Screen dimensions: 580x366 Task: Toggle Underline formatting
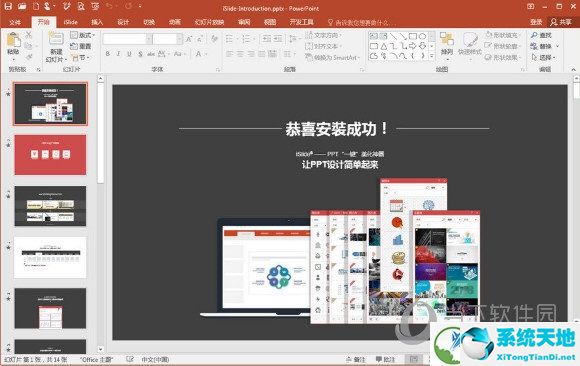[x=129, y=54]
